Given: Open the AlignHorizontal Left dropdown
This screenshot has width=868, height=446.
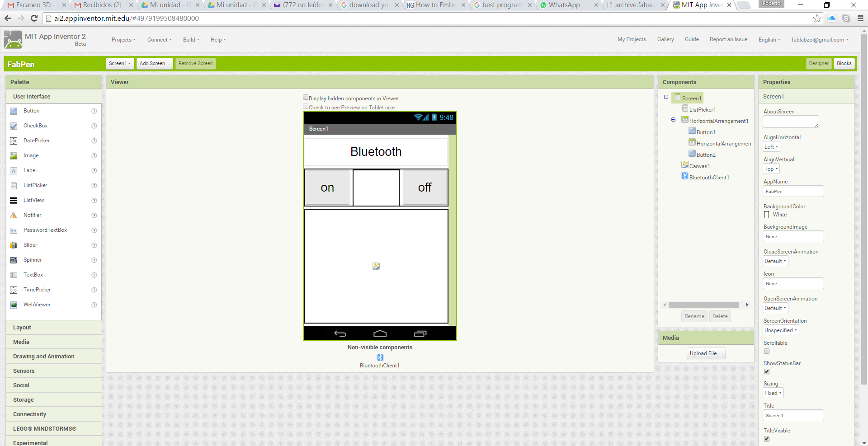Looking at the screenshot, I should click(x=771, y=147).
